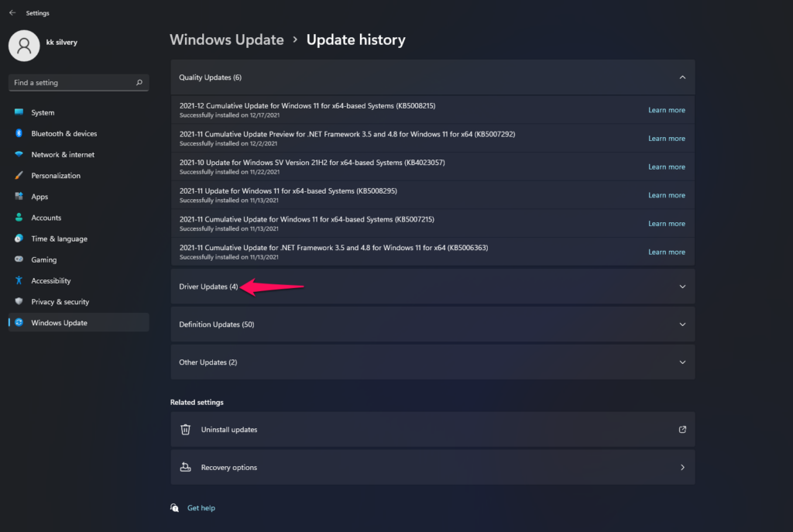Open Accessibility settings
793x532 pixels.
click(78, 280)
